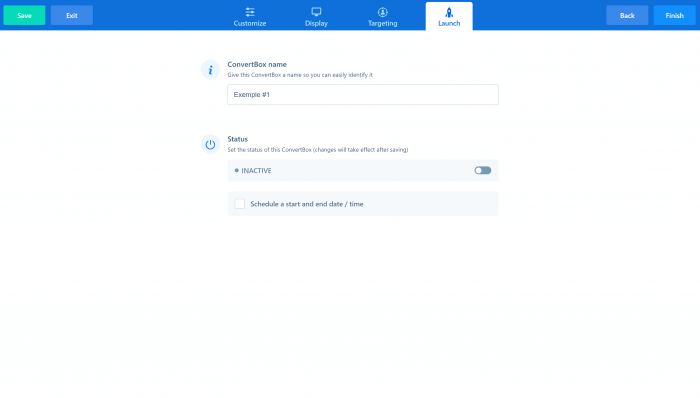Switch to the Customize tab label

[250, 24]
